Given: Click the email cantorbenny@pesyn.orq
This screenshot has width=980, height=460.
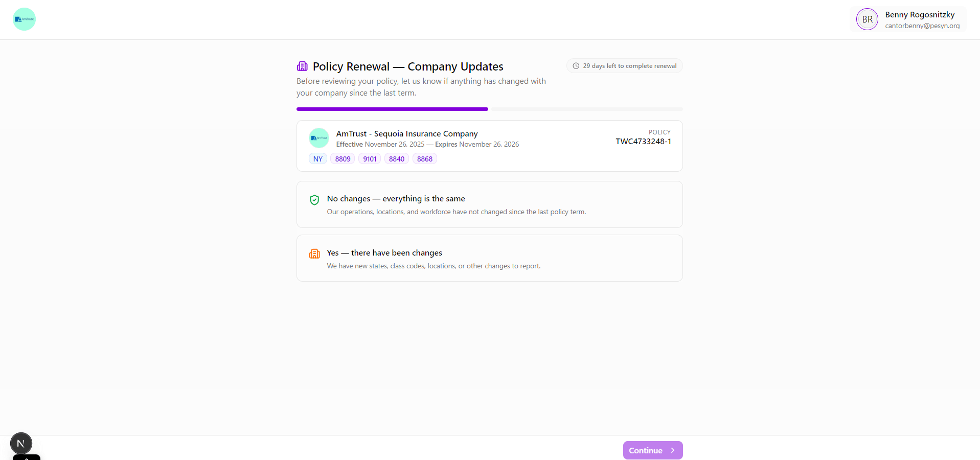Looking at the screenshot, I should click(x=922, y=26).
